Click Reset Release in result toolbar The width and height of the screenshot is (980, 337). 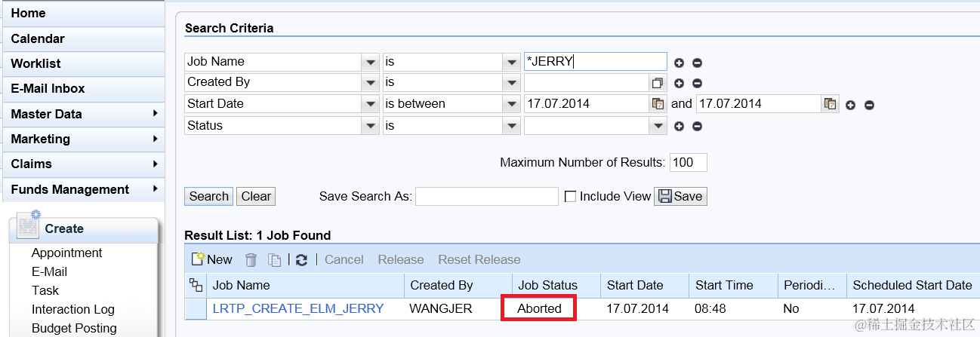tap(479, 259)
